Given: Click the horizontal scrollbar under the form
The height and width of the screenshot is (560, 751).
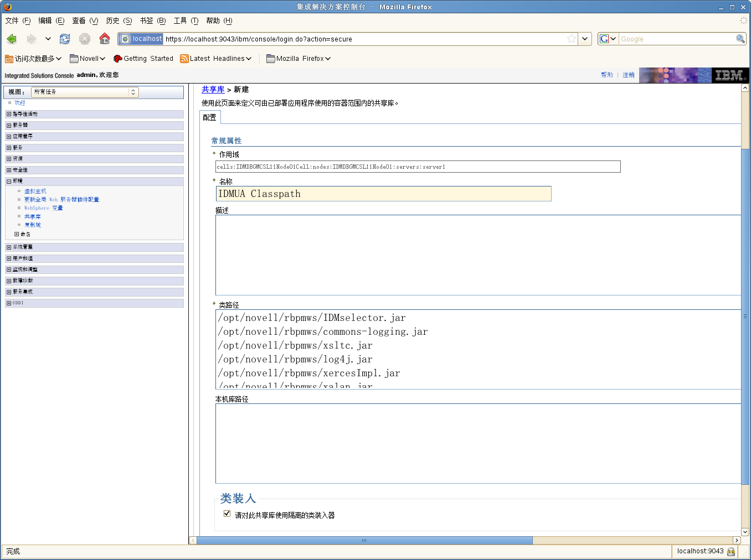Looking at the screenshot, I should coord(364,540).
